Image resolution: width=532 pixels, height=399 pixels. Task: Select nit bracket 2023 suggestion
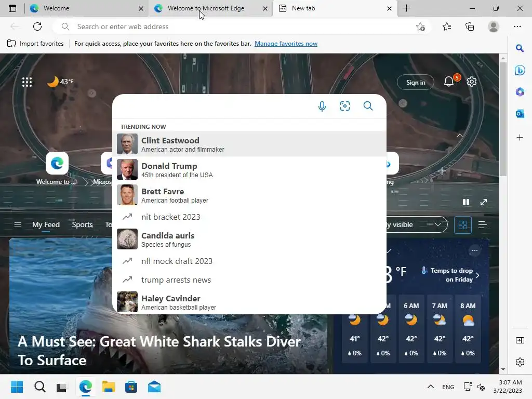(x=249, y=217)
